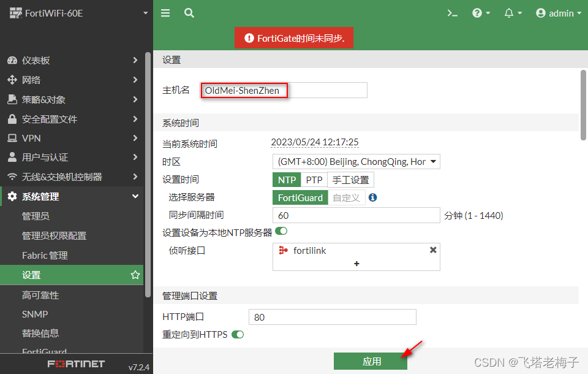Image resolution: width=588 pixels, height=374 pixels.
Task: Click the network arrows icon
Action: pos(12,80)
